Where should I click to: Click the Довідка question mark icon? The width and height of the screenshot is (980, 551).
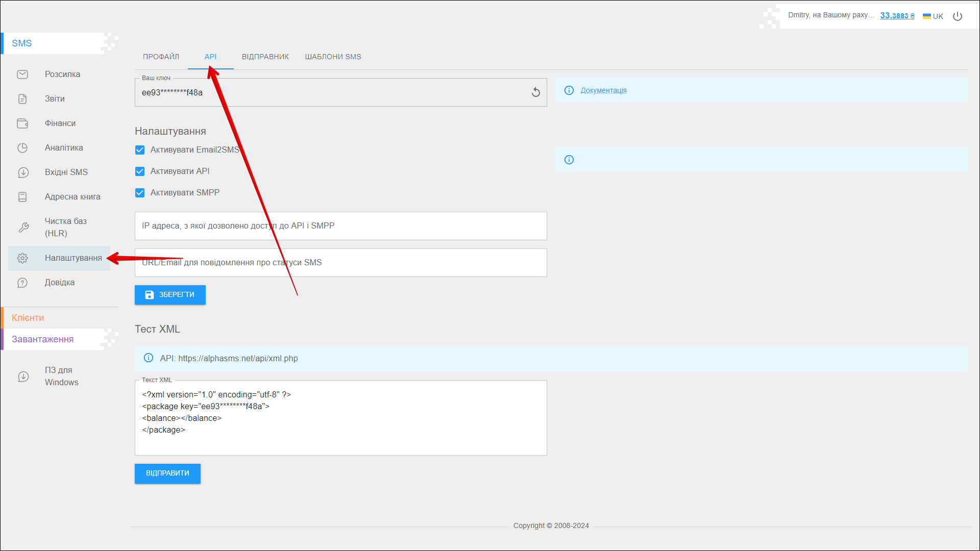(x=22, y=283)
